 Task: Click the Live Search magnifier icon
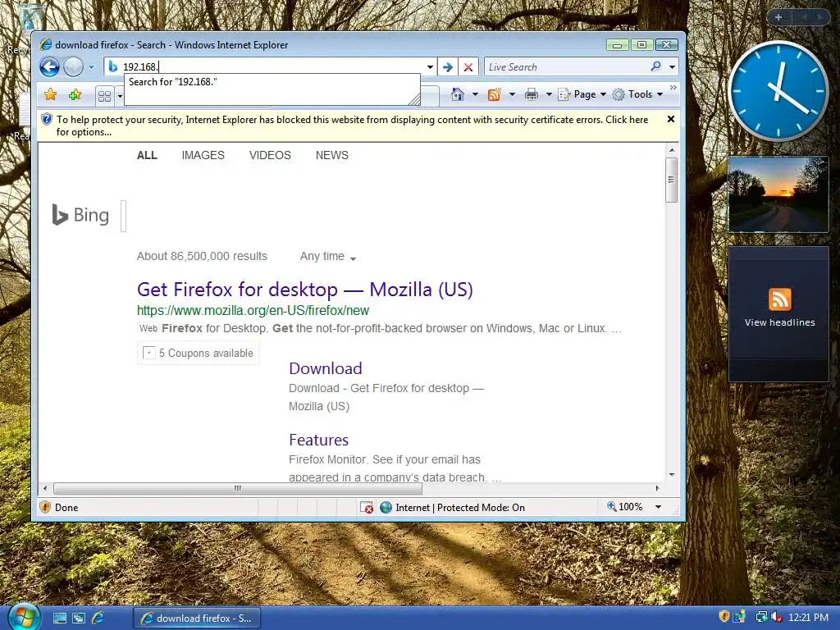(x=655, y=66)
